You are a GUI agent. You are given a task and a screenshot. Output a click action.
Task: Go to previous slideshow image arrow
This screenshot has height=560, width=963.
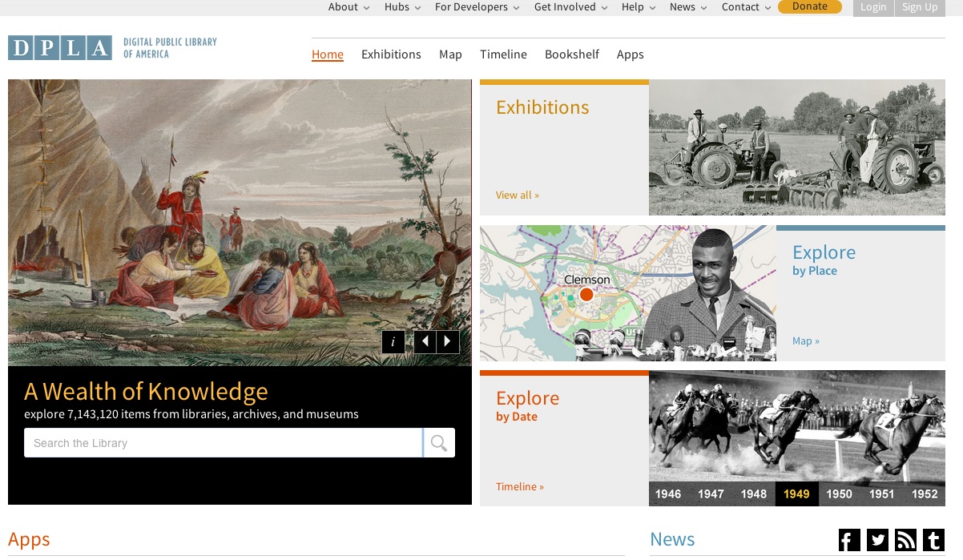click(x=425, y=342)
